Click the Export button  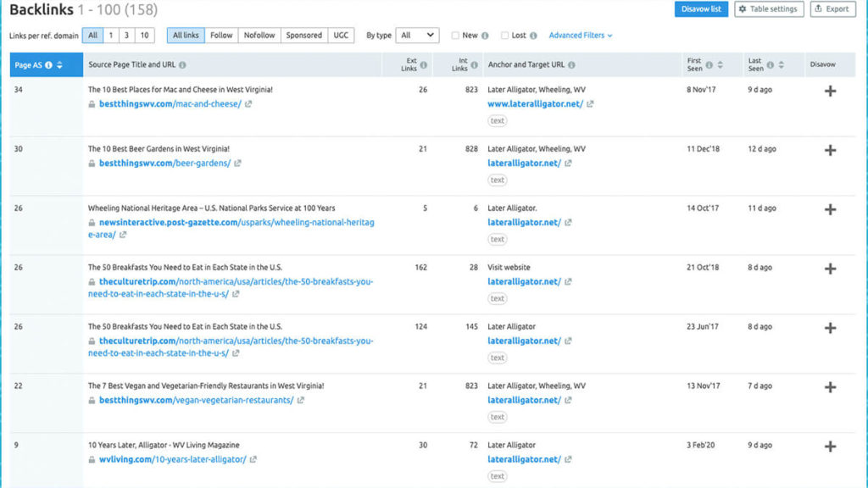(832, 9)
